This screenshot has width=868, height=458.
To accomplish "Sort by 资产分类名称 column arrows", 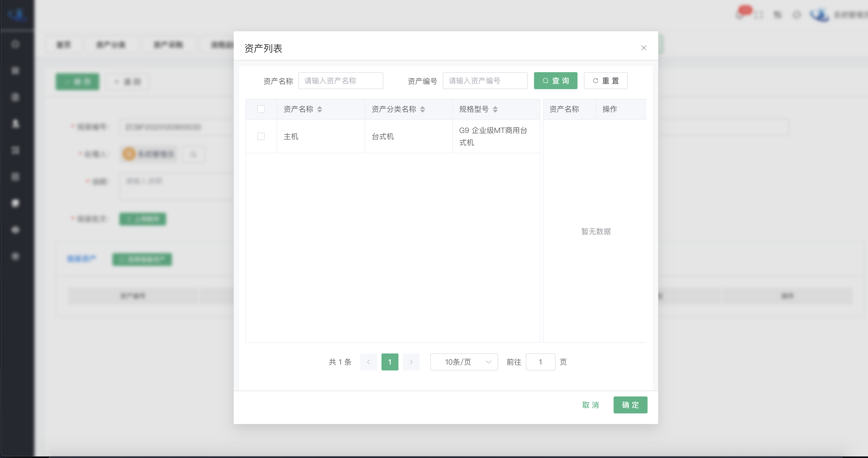I will (x=423, y=109).
